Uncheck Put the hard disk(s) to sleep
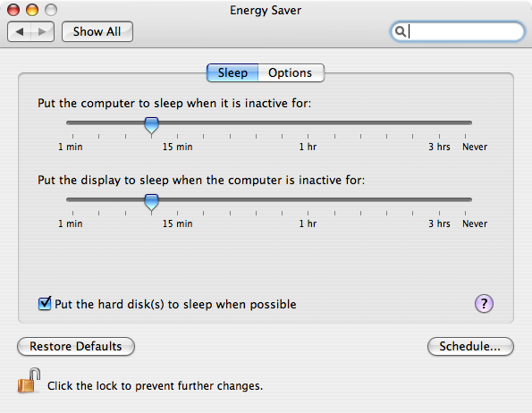 coord(45,303)
